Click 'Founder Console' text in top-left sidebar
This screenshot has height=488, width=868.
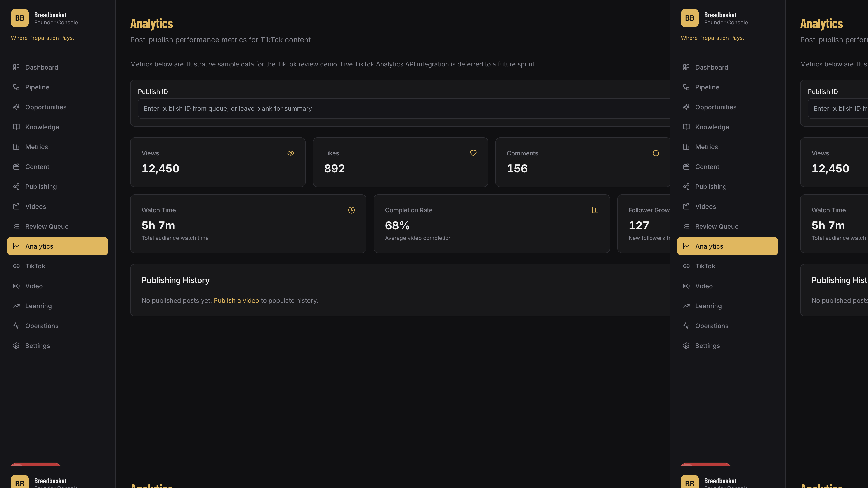click(x=56, y=23)
